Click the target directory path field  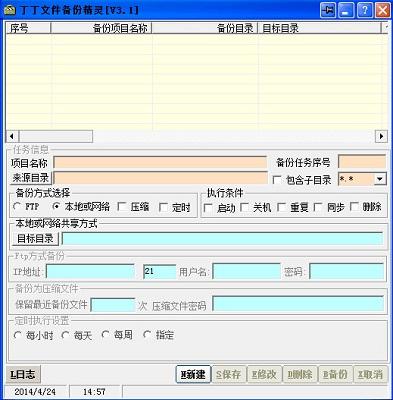[222, 239]
